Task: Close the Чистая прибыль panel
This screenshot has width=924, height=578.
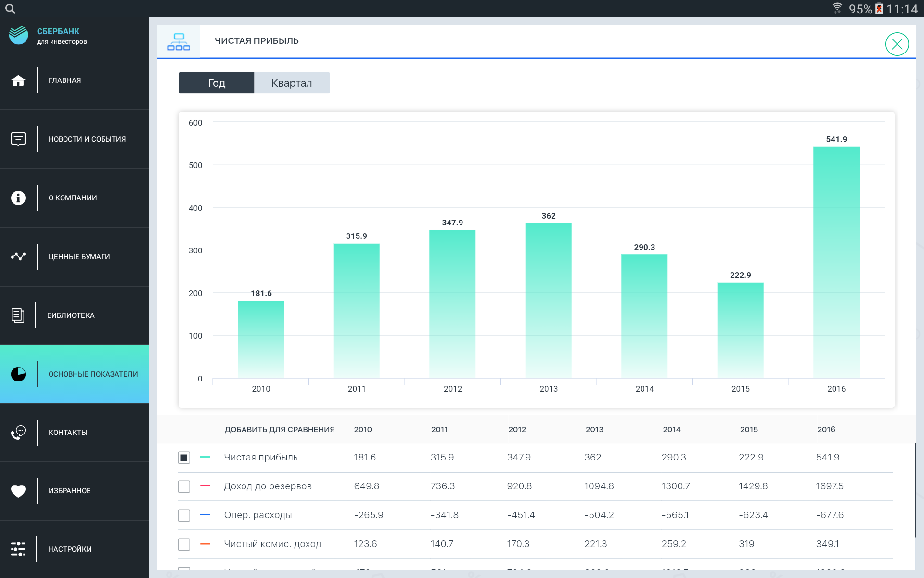Action: tap(897, 44)
